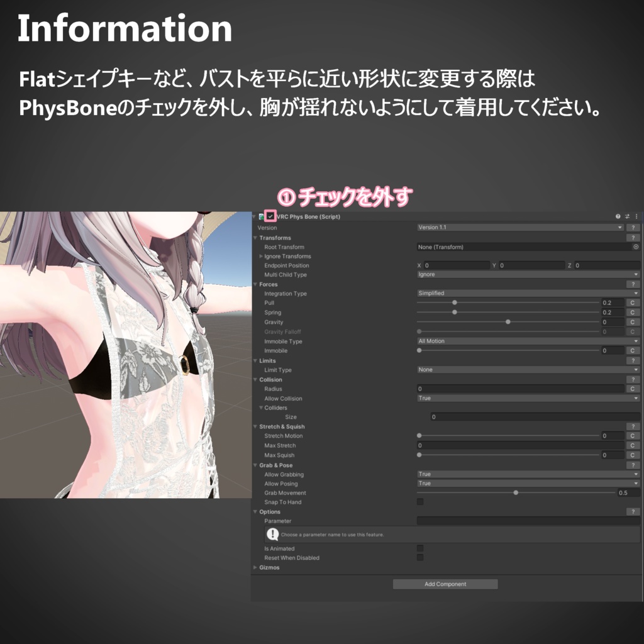Enable the Is Animated checkbox
The height and width of the screenshot is (644, 644).
click(x=419, y=548)
